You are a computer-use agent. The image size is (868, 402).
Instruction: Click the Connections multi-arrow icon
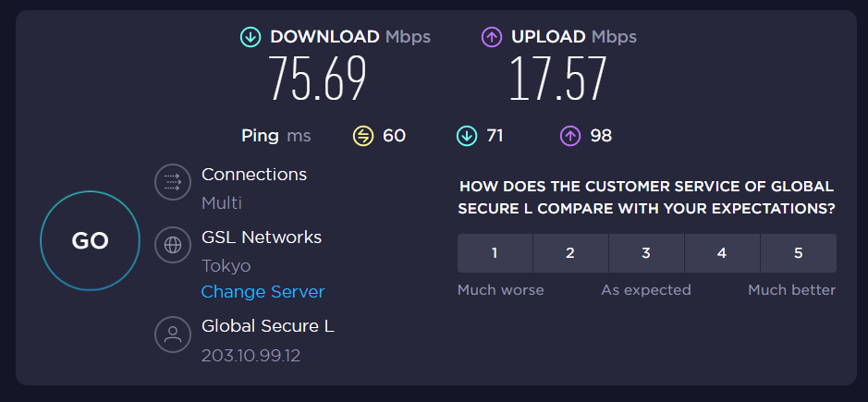point(172,183)
